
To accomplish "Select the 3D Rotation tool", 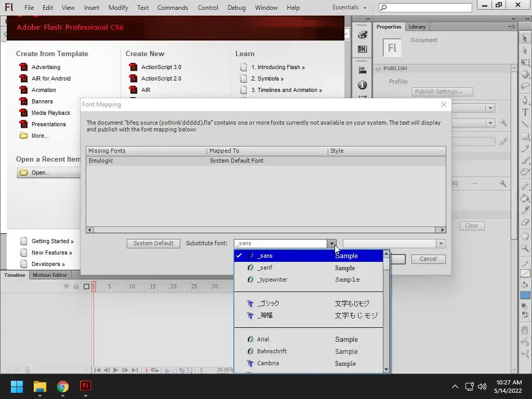I will [x=525, y=74].
